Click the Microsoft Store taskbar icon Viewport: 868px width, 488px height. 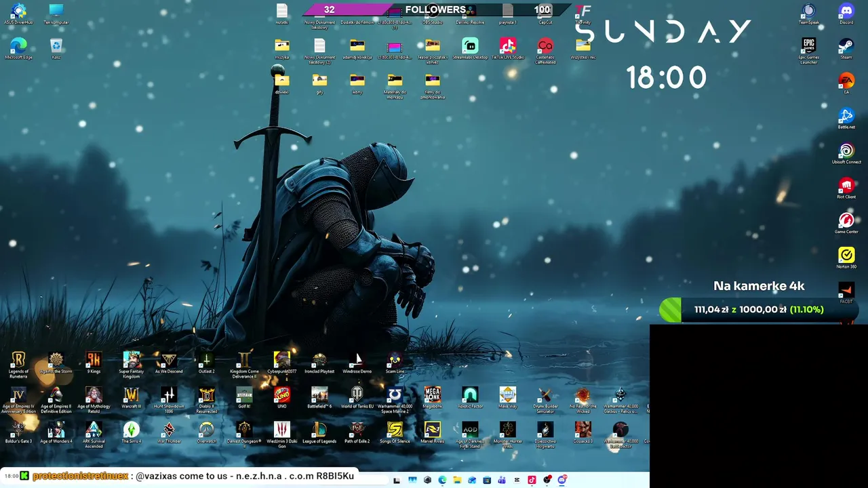click(x=487, y=480)
